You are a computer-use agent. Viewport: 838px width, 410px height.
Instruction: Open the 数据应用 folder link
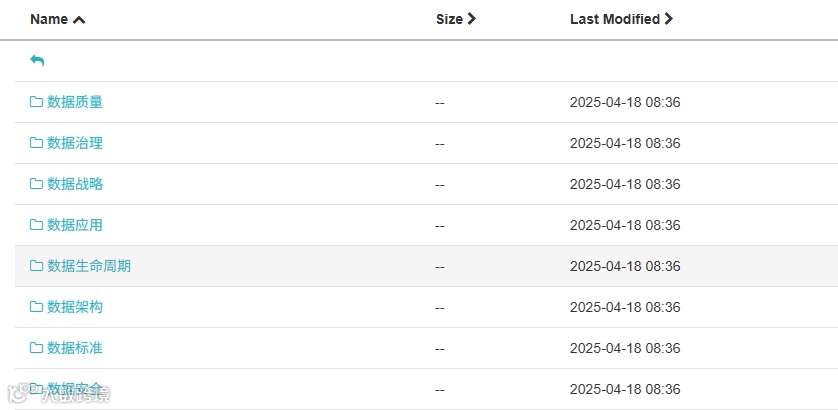(x=75, y=225)
